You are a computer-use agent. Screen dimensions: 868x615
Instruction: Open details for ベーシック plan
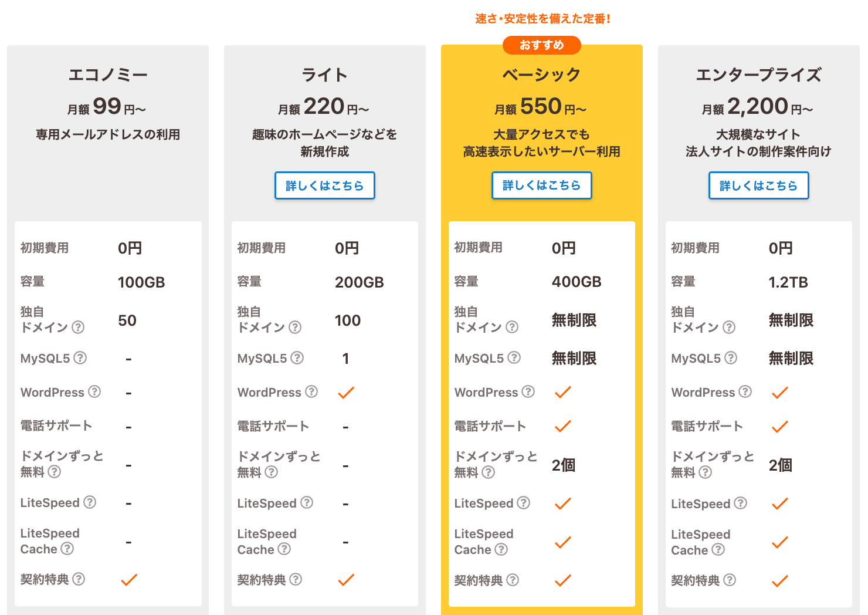click(542, 185)
